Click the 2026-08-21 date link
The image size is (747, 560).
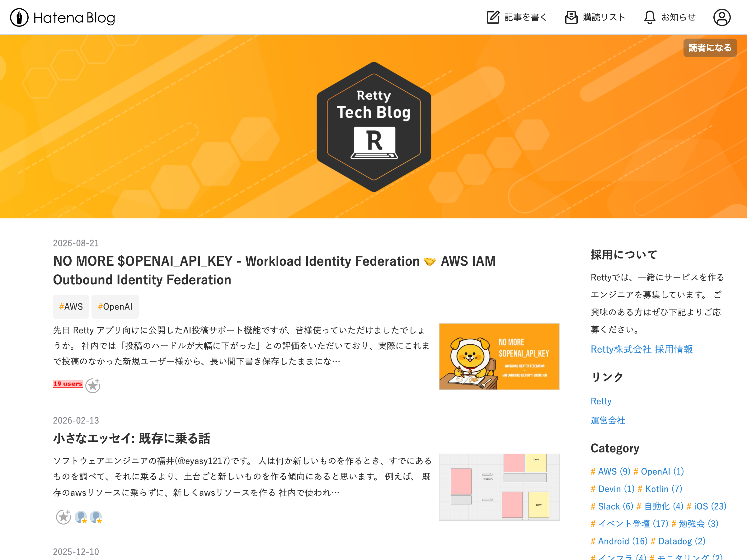point(76,243)
